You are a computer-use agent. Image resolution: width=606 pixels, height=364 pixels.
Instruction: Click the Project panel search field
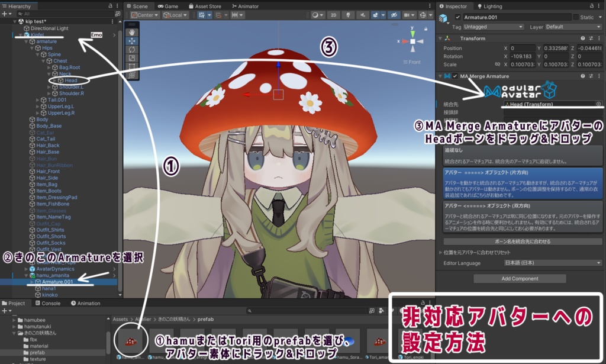[307, 311]
